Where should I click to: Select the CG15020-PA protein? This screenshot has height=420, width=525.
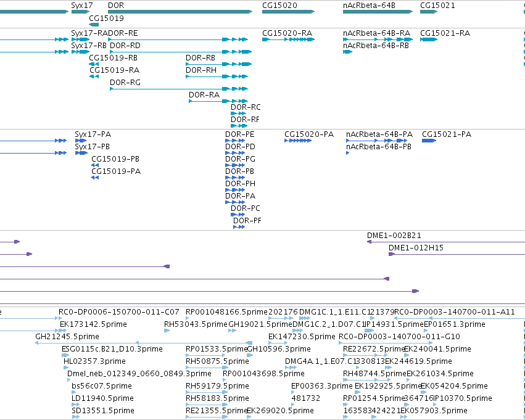click(x=298, y=141)
